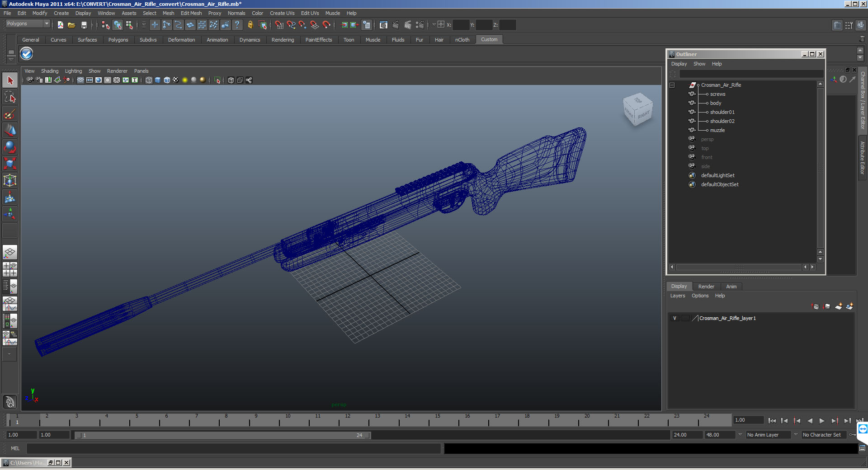Click the custom shelf checkmark button
Viewport: 868px width, 470px height.
click(27, 54)
